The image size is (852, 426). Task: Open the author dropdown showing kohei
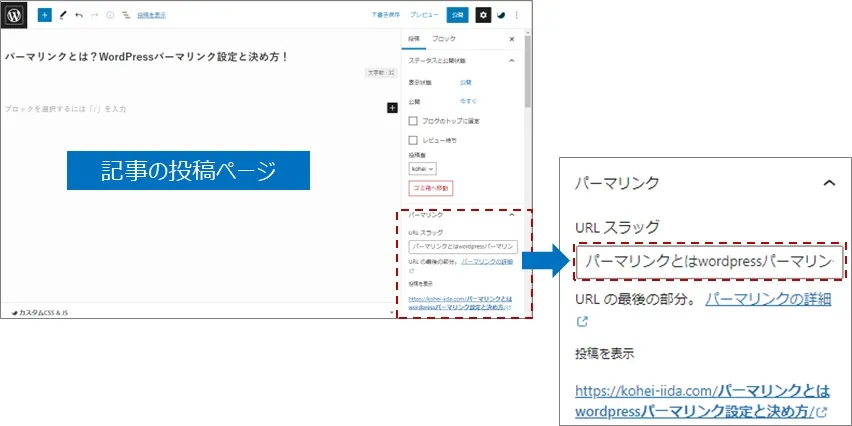click(423, 169)
